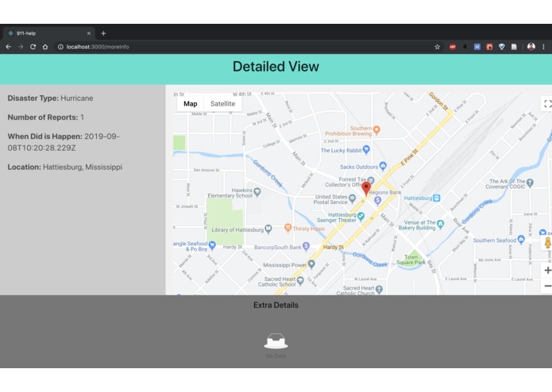Click the browser forward arrow
This screenshot has width=552, height=392.
(x=21, y=47)
